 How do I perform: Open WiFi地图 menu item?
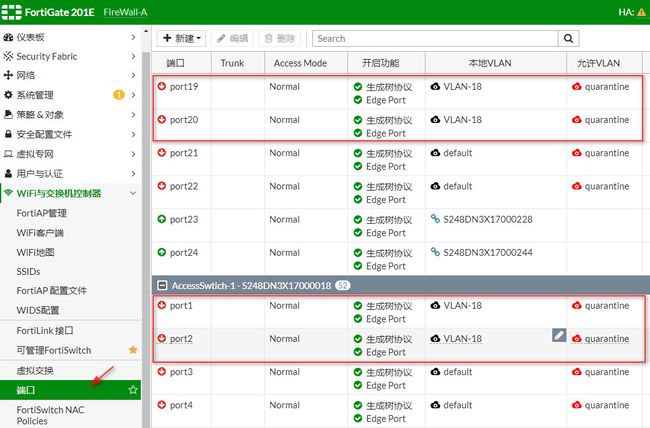pos(35,252)
